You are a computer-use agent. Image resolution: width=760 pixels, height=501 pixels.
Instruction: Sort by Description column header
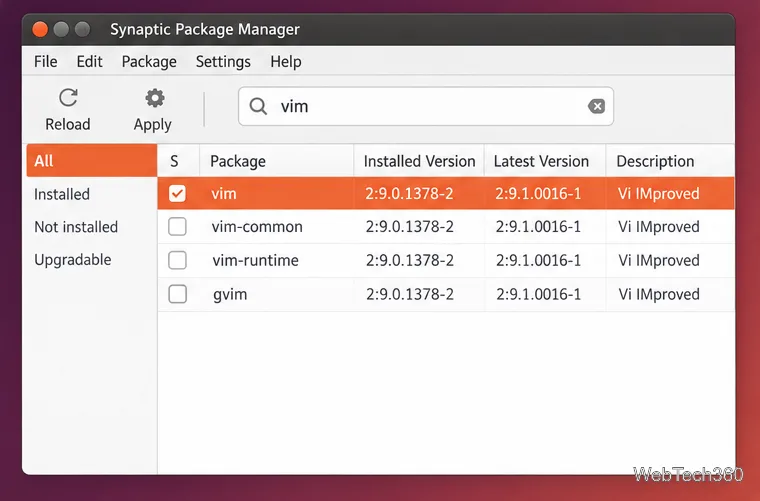655,161
